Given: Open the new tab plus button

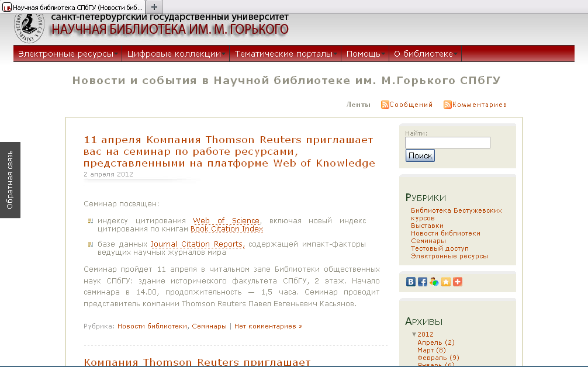Looking at the screenshot, I should tap(154, 7).
